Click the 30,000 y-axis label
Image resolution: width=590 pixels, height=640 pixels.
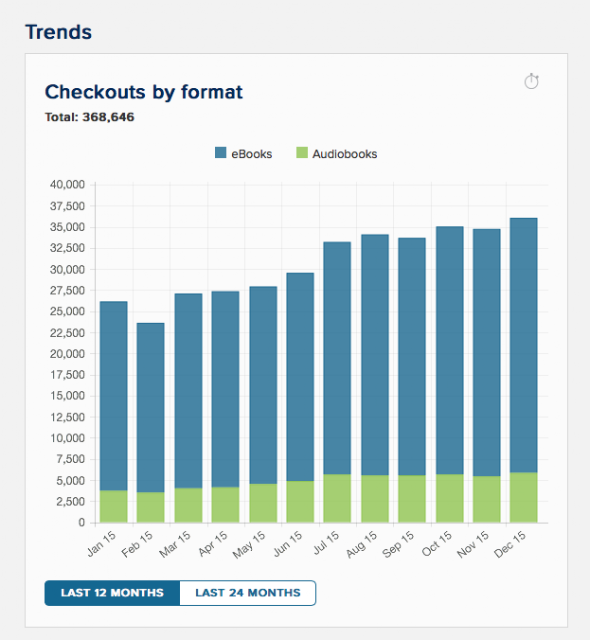pos(67,269)
